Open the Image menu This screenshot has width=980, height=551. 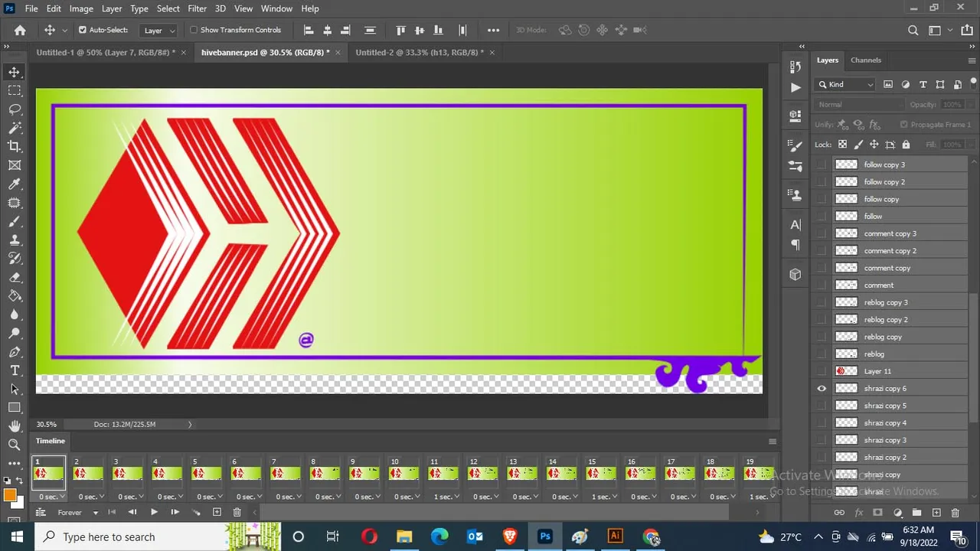pyautogui.click(x=81, y=8)
